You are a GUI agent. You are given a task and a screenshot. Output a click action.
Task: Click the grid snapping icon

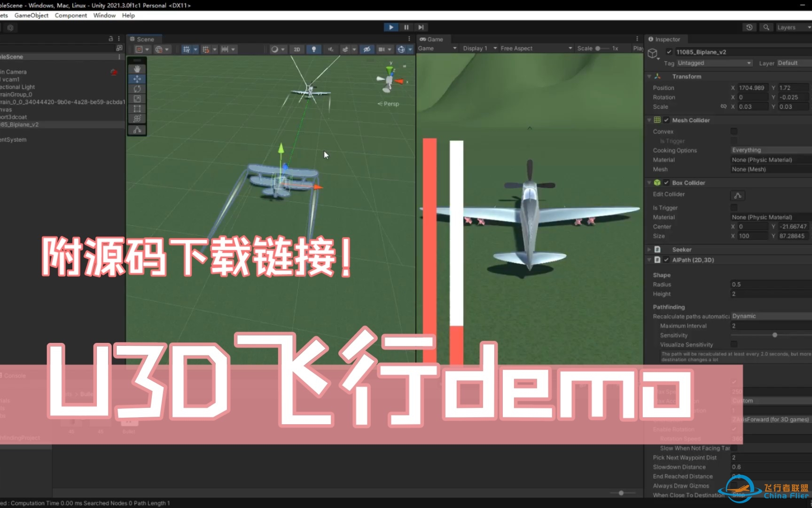pyautogui.click(x=205, y=49)
